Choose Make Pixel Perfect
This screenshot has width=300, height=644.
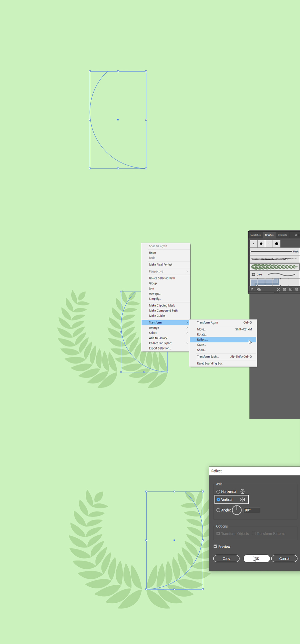(x=165, y=265)
